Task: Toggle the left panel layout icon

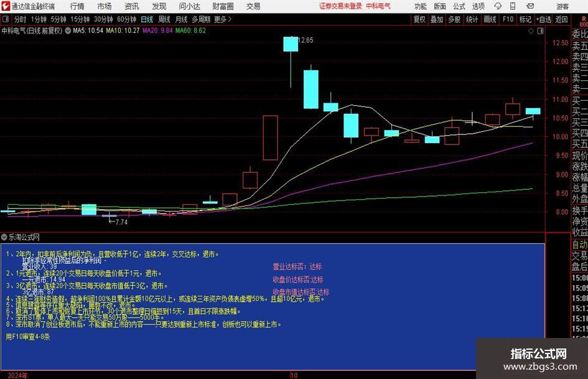Action: 6,19
